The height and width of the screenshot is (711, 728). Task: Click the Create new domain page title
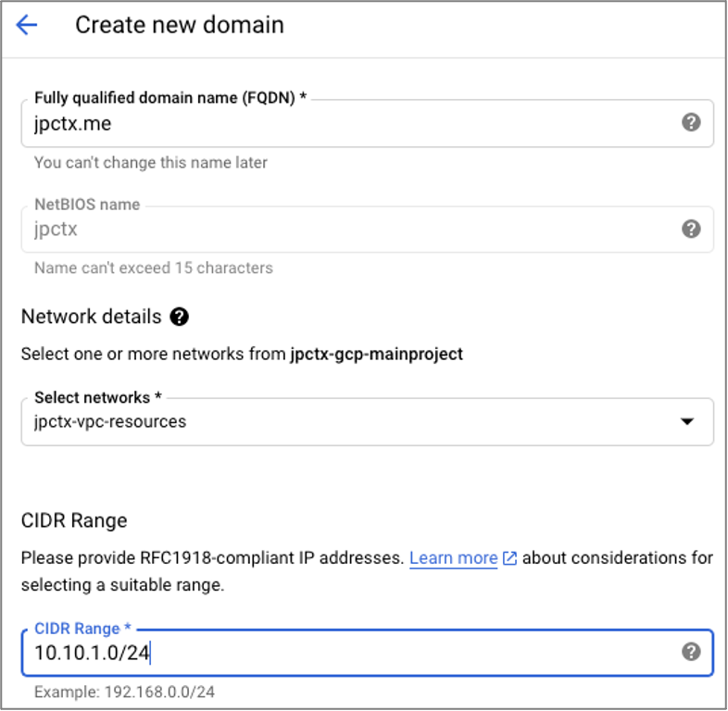(180, 25)
